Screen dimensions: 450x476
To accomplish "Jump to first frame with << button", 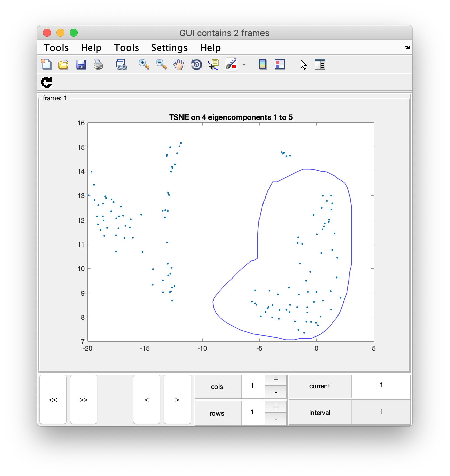I will click(53, 399).
